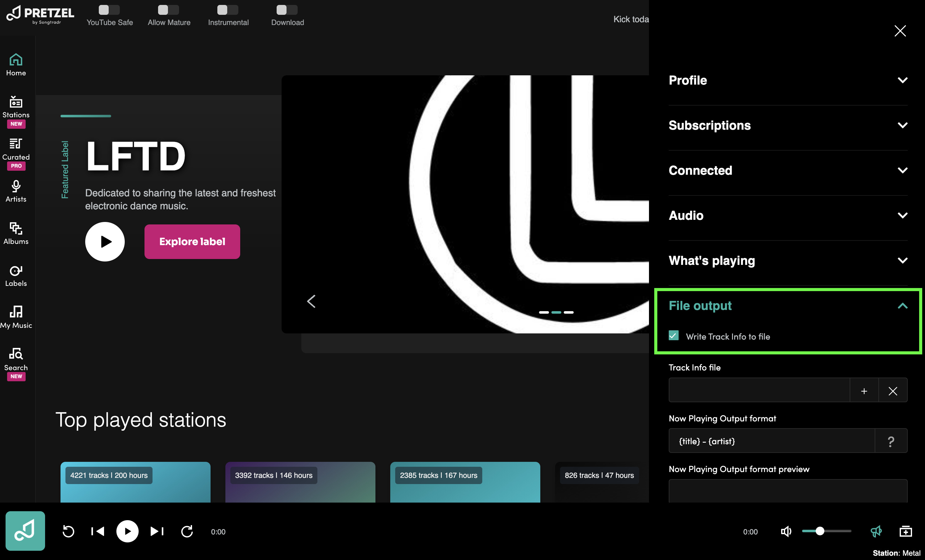
Task: Open station card with 2385 tracks
Action: [x=465, y=482]
